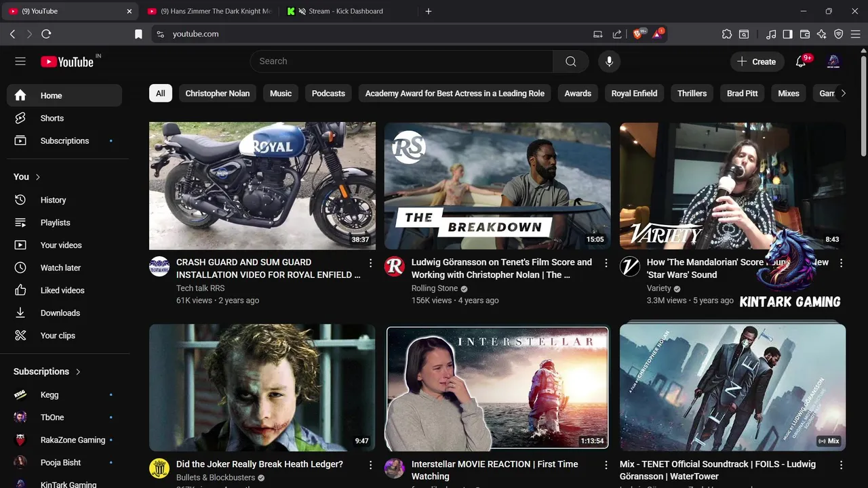Open History in sidebar
The image size is (868, 488).
pyautogui.click(x=64, y=200)
